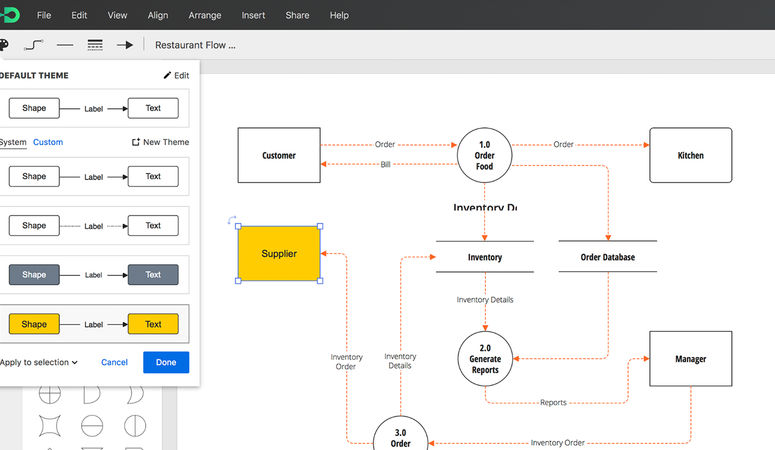This screenshot has width=775, height=450.
Task: Click the New Theme button
Action: (160, 142)
